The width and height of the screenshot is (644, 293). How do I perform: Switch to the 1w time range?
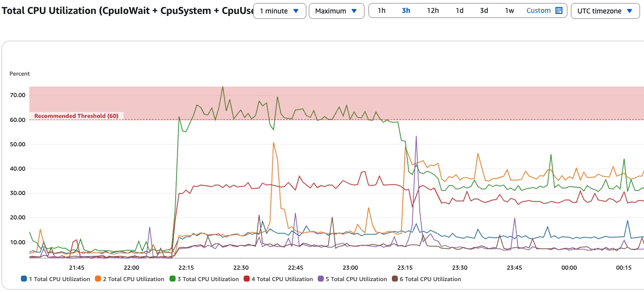tap(509, 10)
